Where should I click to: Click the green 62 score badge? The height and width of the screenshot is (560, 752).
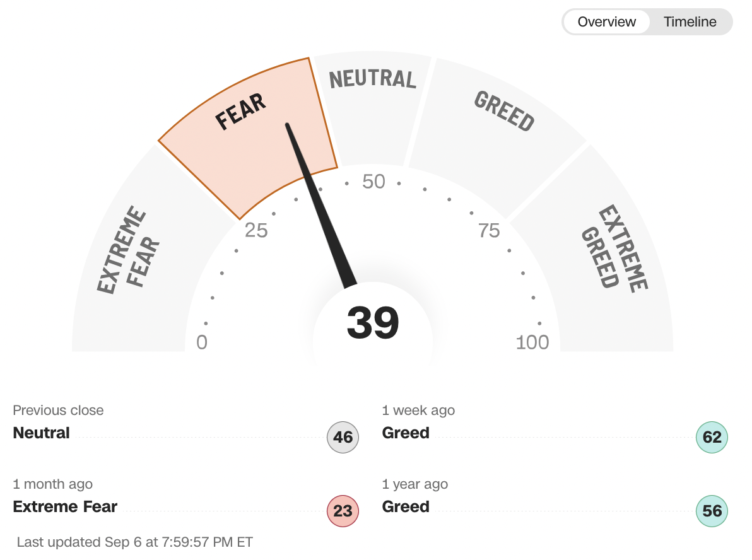(x=712, y=438)
